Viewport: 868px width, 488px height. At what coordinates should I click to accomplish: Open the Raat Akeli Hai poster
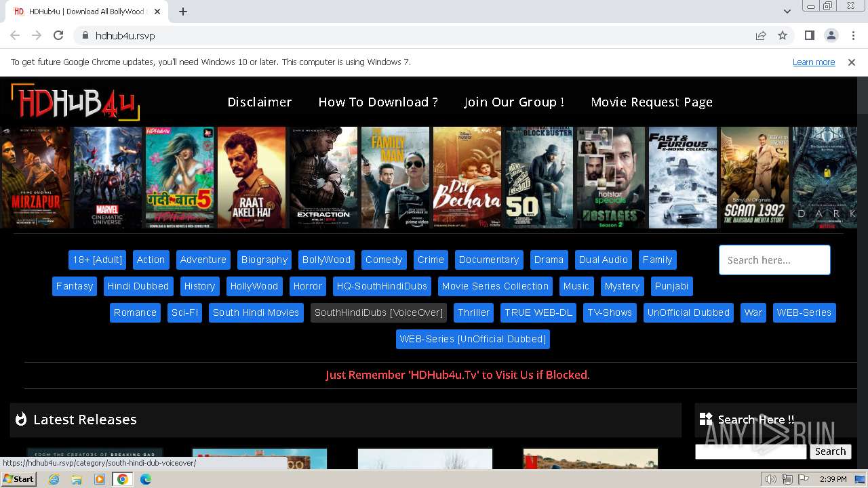tap(251, 178)
